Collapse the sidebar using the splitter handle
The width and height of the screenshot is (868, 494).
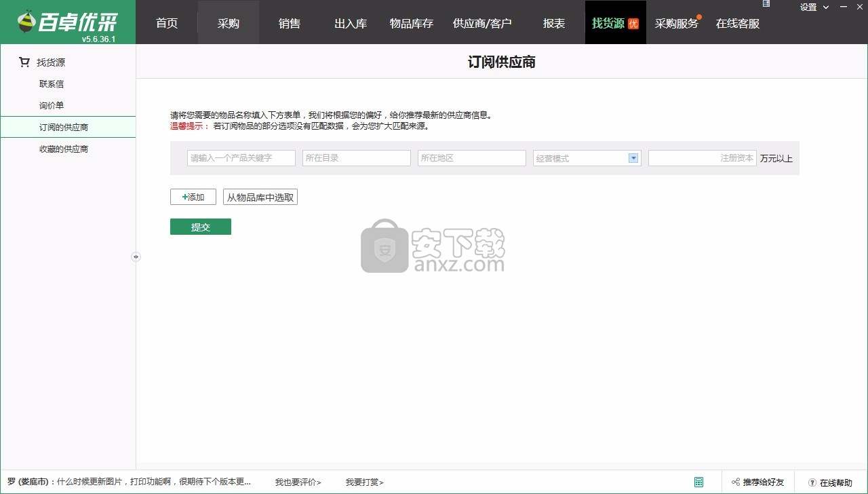(x=136, y=256)
